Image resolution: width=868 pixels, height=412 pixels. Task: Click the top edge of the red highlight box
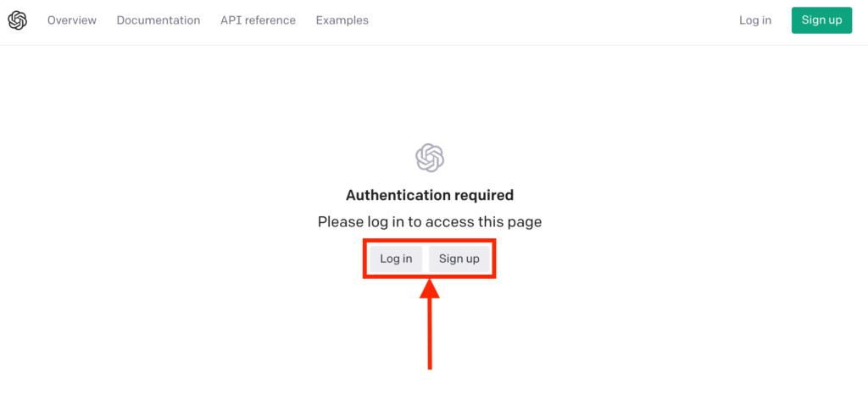point(430,241)
